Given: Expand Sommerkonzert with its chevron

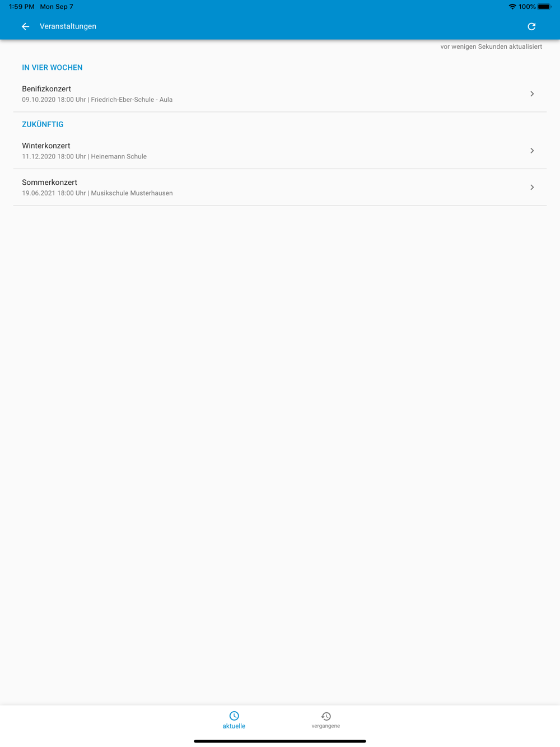Looking at the screenshot, I should pyautogui.click(x=532, y=187).
